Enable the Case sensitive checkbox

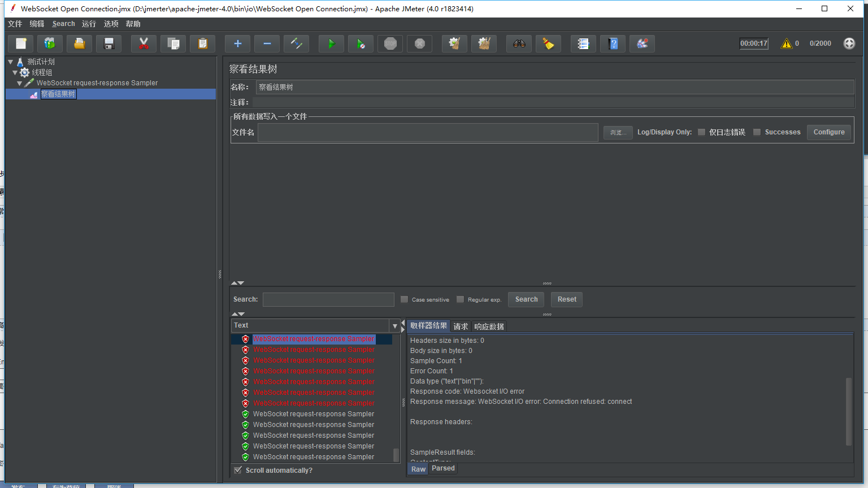(x=405, y=299)
